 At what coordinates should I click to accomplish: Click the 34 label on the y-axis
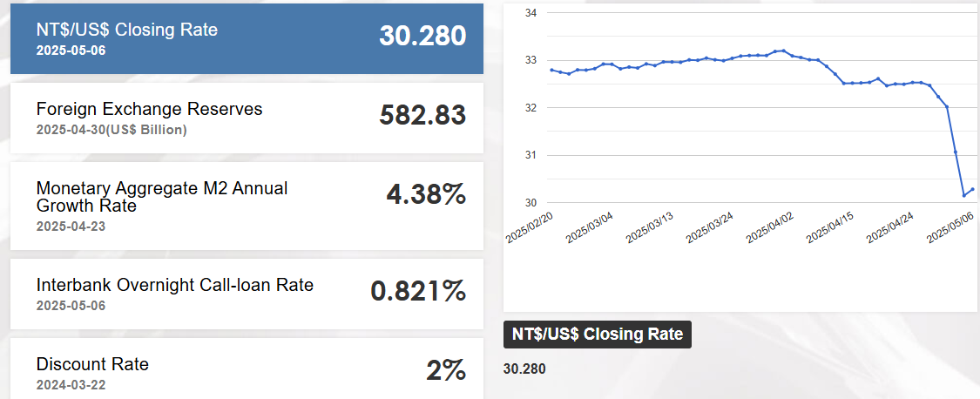coord(531,13)
